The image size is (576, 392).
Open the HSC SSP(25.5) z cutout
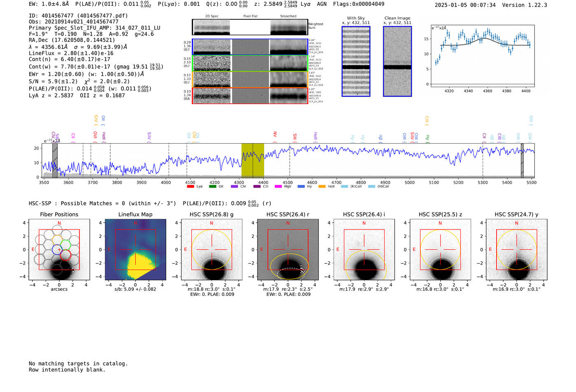point(440,250)
